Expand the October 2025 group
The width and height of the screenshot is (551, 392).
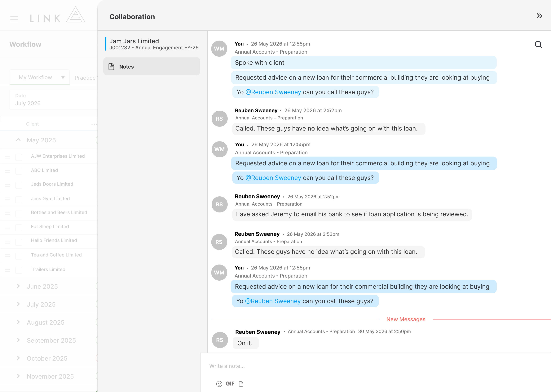click(18, 358)
